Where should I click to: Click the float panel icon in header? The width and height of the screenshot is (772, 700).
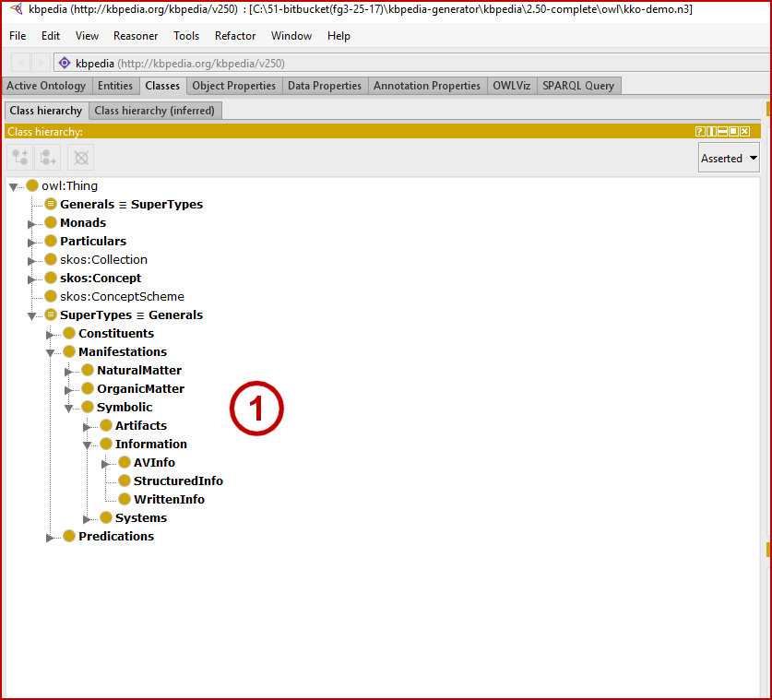click(x=733, y=132)
